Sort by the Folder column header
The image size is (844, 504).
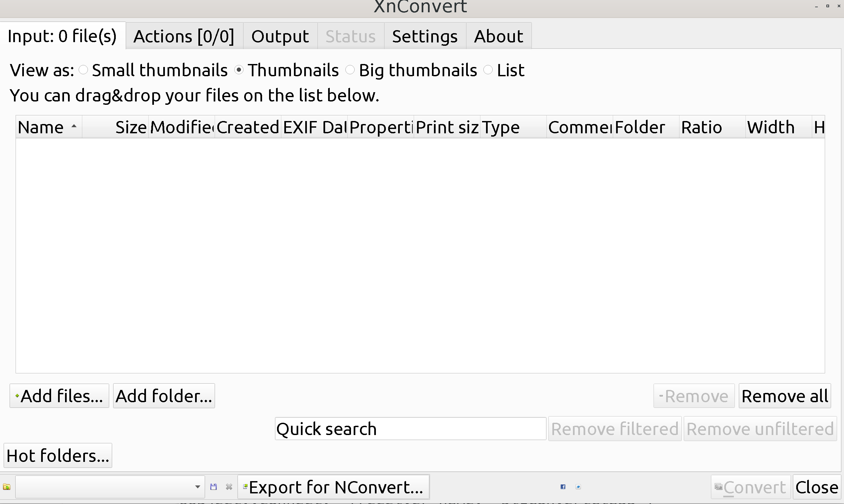coord(646,127)
